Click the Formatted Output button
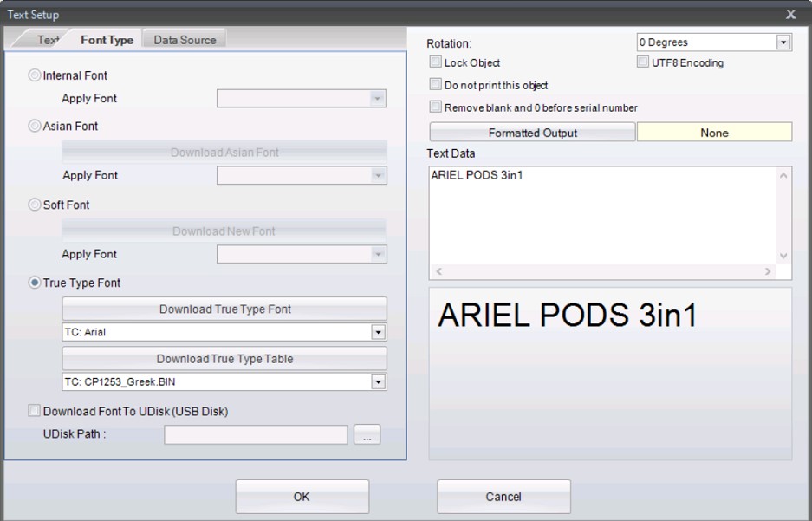The width and height of the screenshot is (812, 521). pyautogui.click(x=532, y=133)
